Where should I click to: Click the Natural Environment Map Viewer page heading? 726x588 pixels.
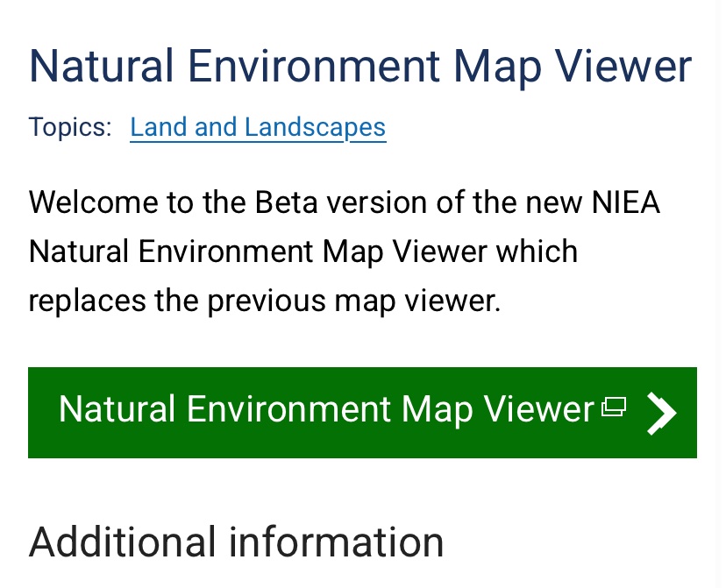360,67
